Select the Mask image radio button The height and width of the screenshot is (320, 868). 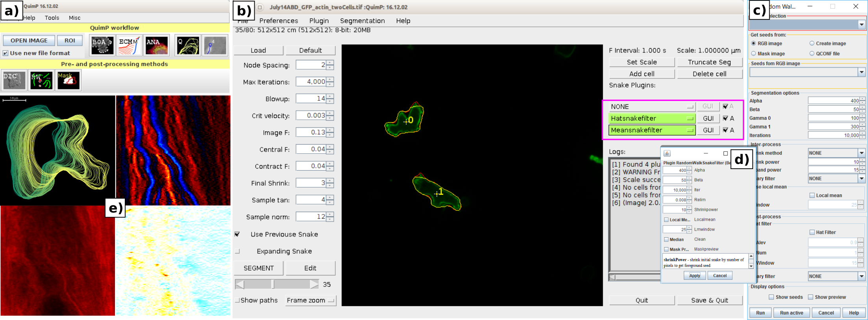coord(753,54)
